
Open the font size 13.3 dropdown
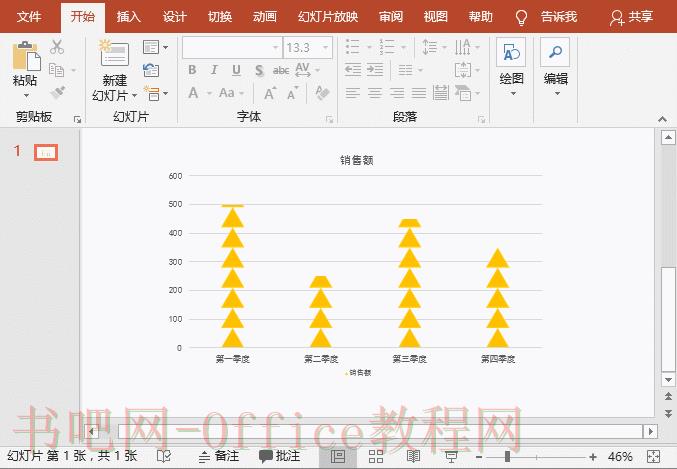(x=325, y=48)
